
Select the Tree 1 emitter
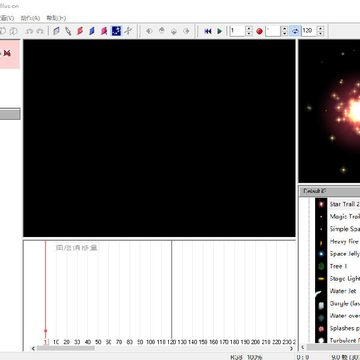(x=338, y=266)
